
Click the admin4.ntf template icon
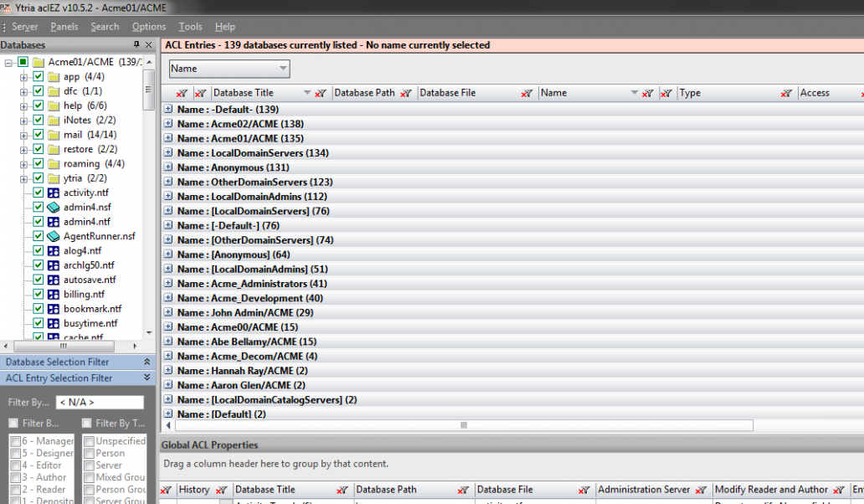click(x=54, y=221)
